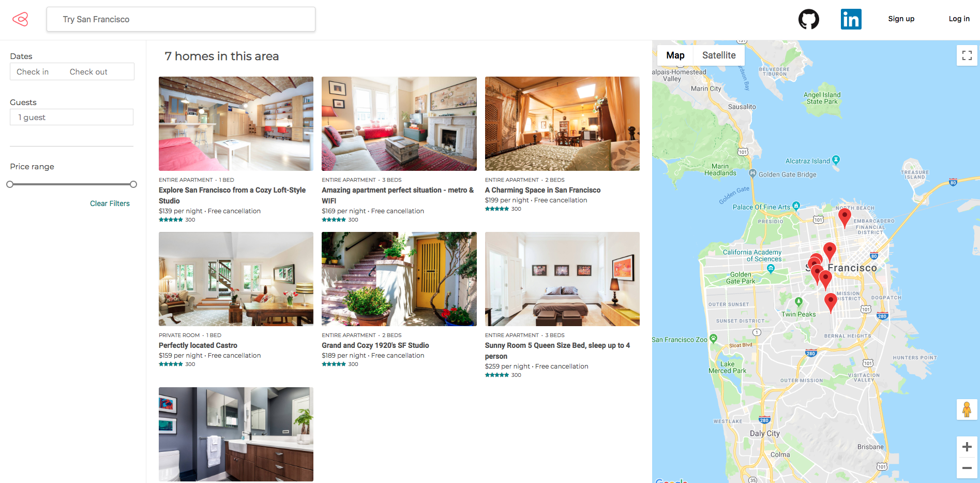Click the Airbnb-style logo icon
The image size is (980, 483).
pos(20,19)
